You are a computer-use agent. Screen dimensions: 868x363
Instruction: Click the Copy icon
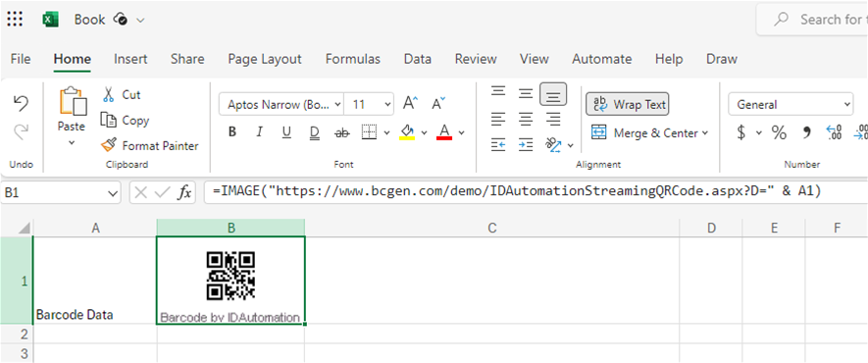[x=109, y=120]
